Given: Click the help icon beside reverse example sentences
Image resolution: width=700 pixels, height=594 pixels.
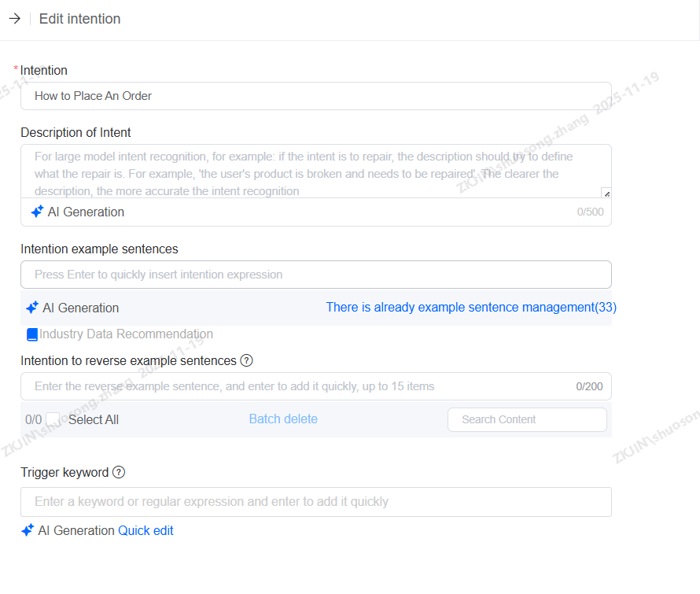Looking at the screenshot, I should 246,360.
